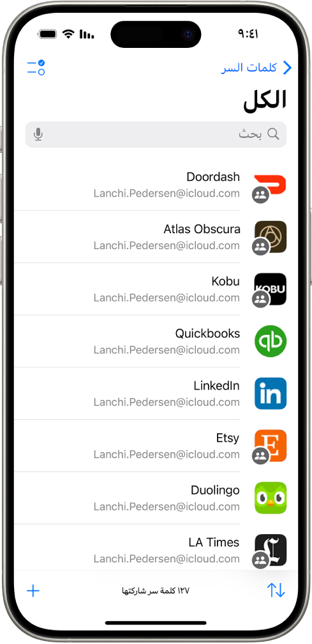Image resolution: width=312 pixels, height=644 pixels.
Task: Tap the shared passwords count label
Action: click(x=156, y=591)
